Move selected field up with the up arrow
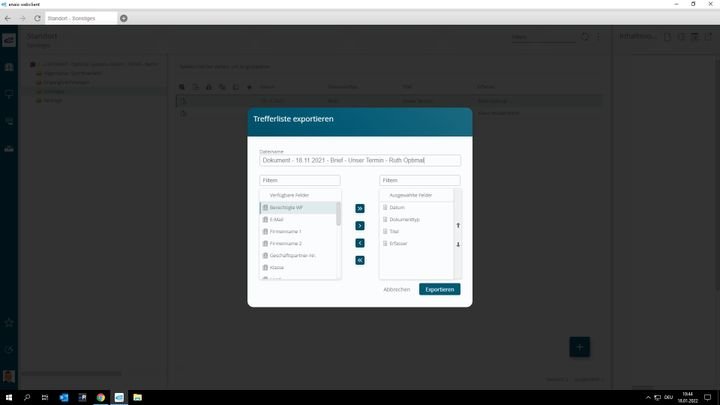Screen dimensions: 720x405 click(458, 225)
